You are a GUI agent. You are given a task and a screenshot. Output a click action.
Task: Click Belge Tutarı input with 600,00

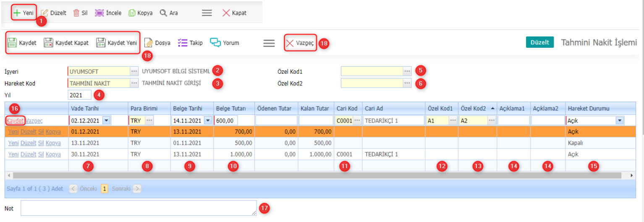click(x=226, y=120)
